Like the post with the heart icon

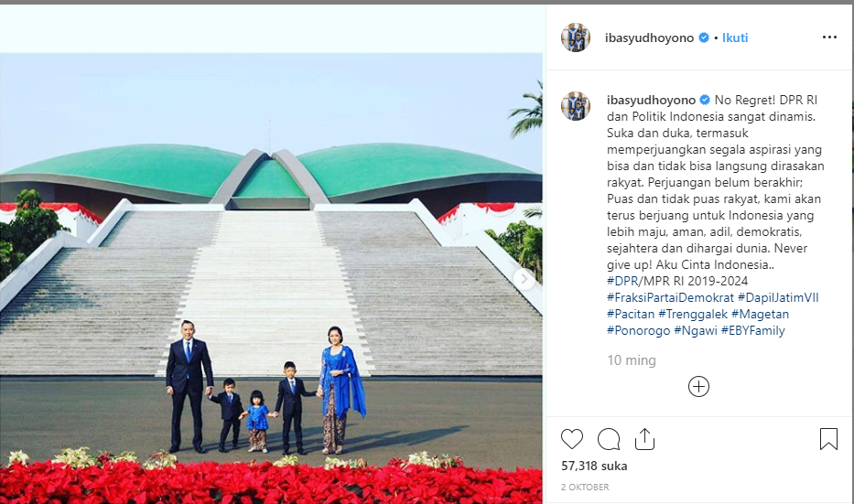572,439
